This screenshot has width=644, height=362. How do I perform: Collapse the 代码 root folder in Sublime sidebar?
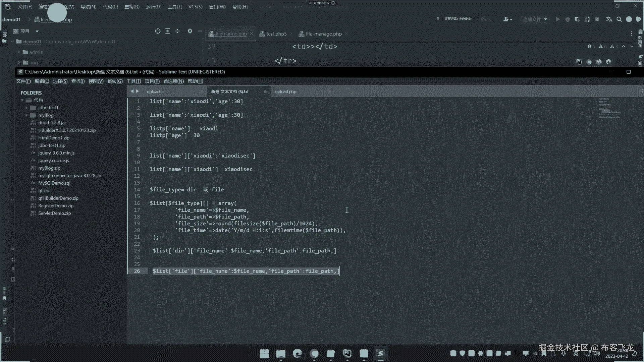[22, 100]
